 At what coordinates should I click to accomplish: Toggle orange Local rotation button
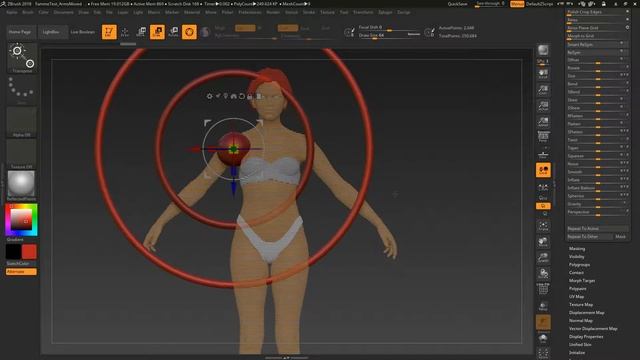pyautogui.click(x=543, y=170)
